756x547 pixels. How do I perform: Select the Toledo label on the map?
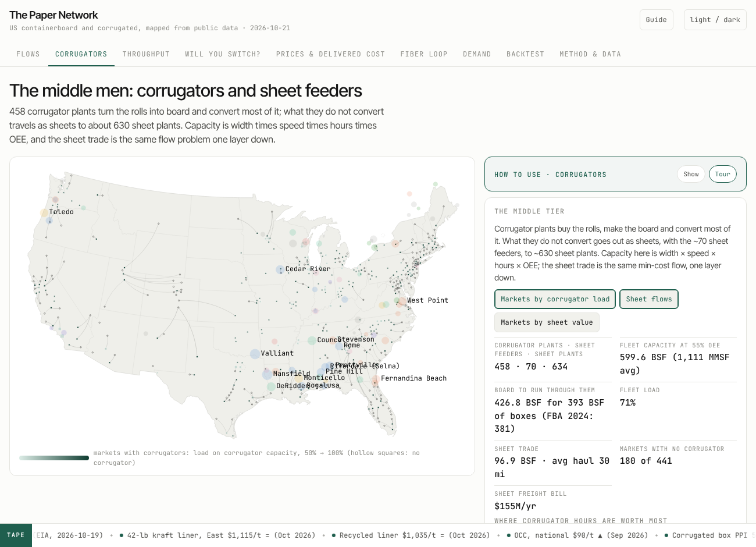62,212
